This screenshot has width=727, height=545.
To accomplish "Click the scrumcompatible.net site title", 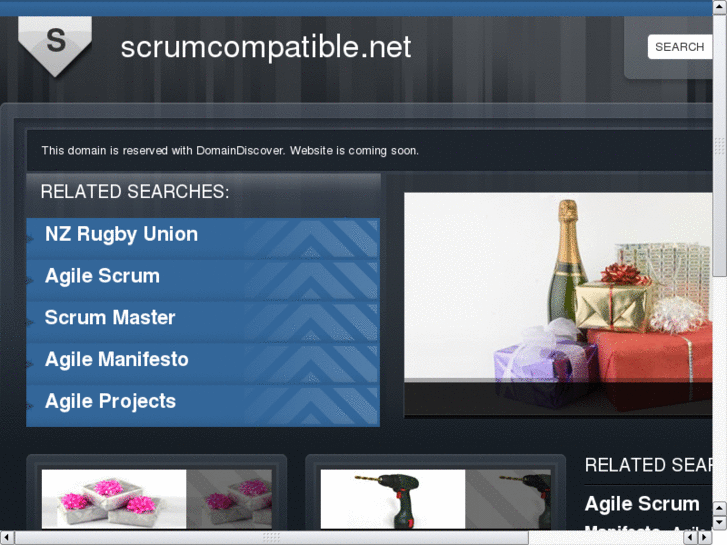I will [x=266, y=47].
